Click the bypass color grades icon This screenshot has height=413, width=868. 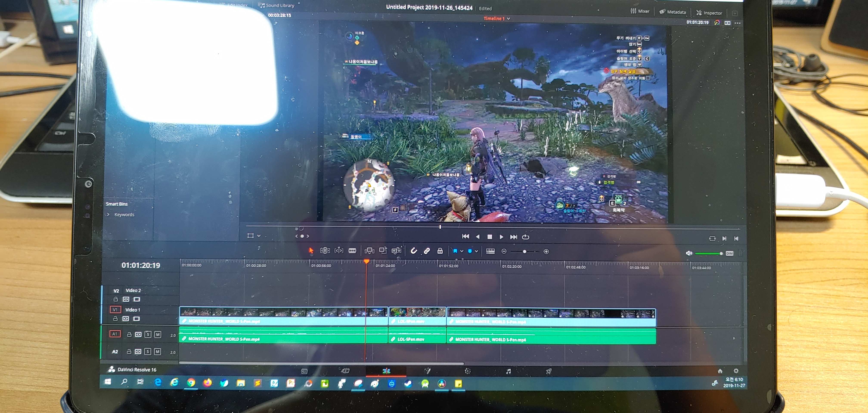[717, 23]
